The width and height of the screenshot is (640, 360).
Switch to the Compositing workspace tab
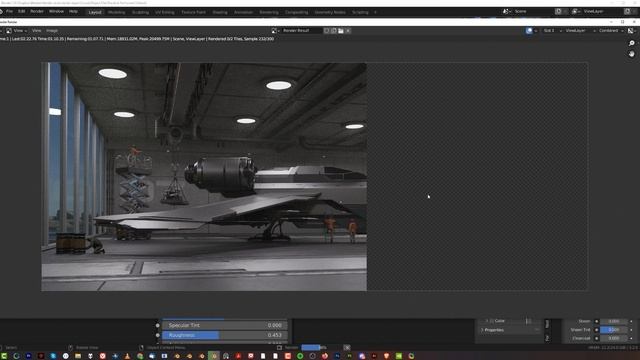(296, 12)
